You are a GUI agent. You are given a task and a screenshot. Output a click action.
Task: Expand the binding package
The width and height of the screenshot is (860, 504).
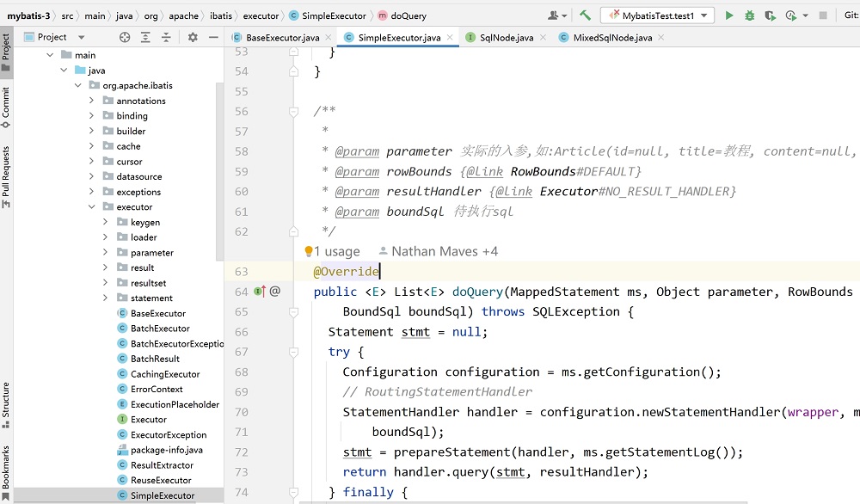(x=92, y=116)
